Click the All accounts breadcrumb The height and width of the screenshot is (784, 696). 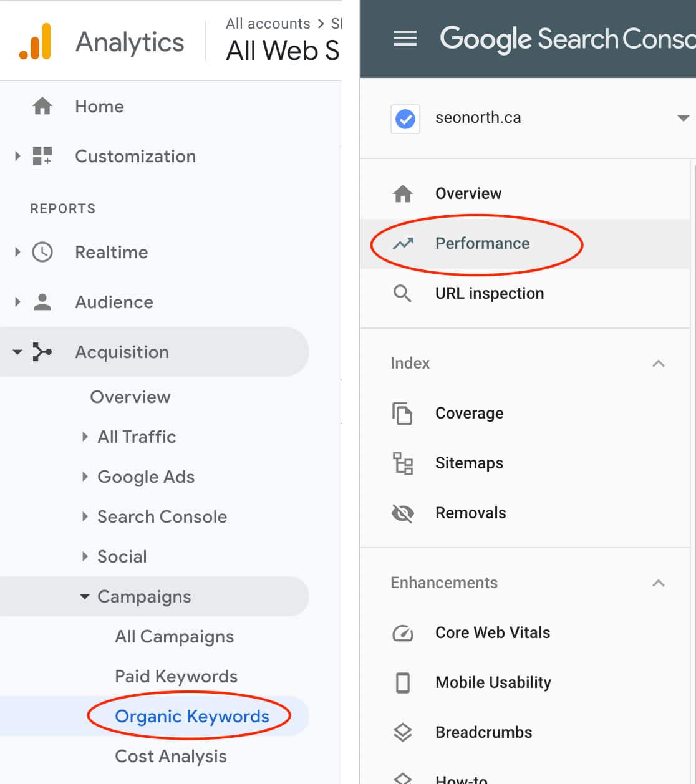(268, 24)
